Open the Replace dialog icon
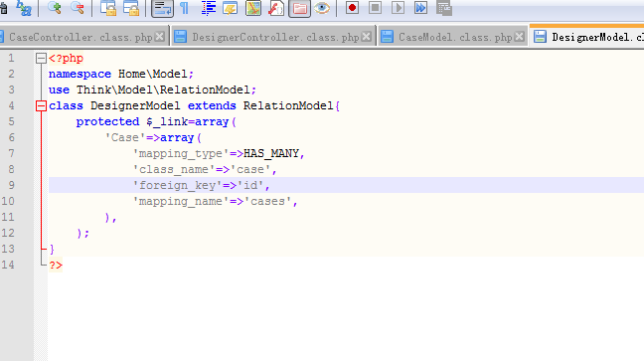 24,8
